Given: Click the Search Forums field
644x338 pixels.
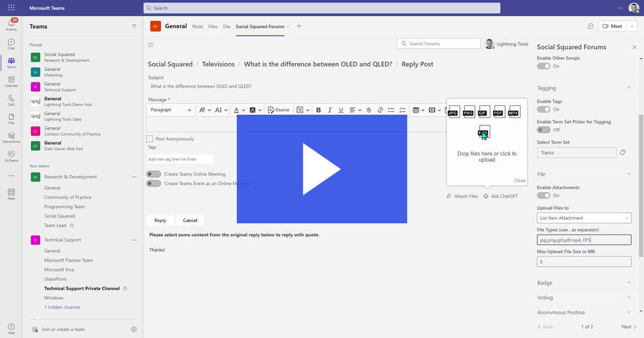Looking at the screenshot, I should click(x=439, y=44).
